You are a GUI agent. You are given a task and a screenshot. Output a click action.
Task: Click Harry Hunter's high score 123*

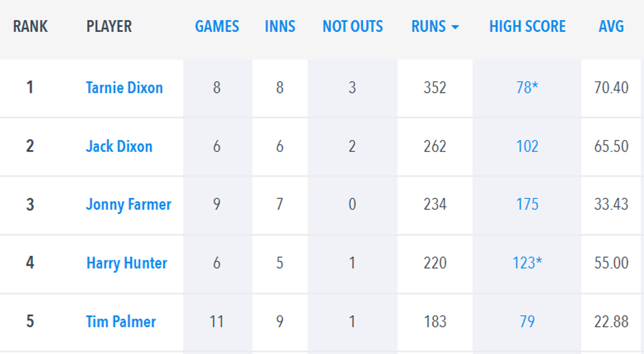[527, 263]
